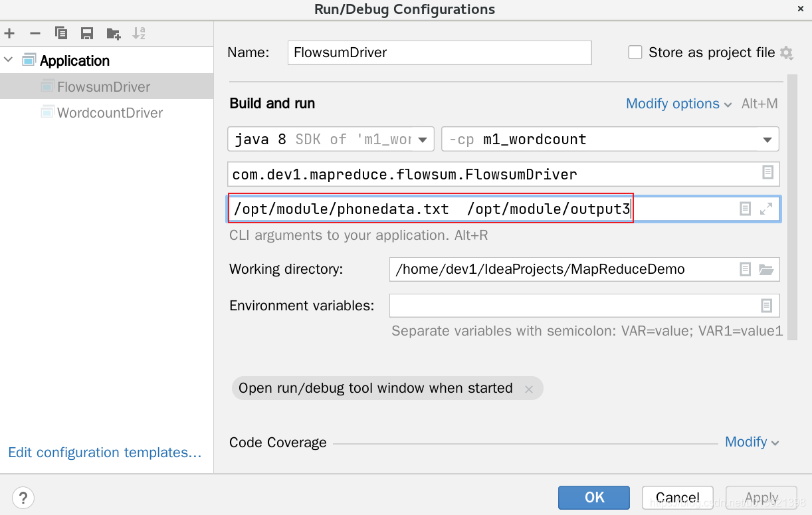Enable Store as project file checkbox
Image resolution: width=812 pixels, height=515 pixels.
(x=635, y=52)
